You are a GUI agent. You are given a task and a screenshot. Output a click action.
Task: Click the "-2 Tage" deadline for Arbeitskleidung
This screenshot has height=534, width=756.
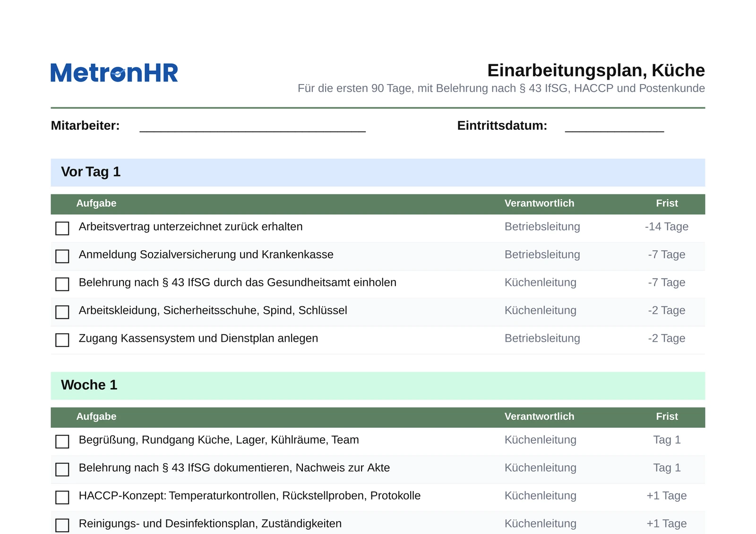(667, 311)
